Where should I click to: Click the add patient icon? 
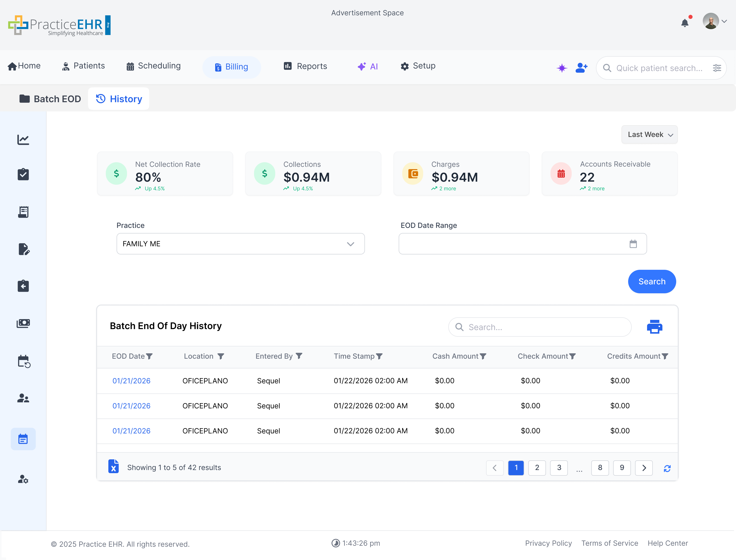click(x=581, y=68)
